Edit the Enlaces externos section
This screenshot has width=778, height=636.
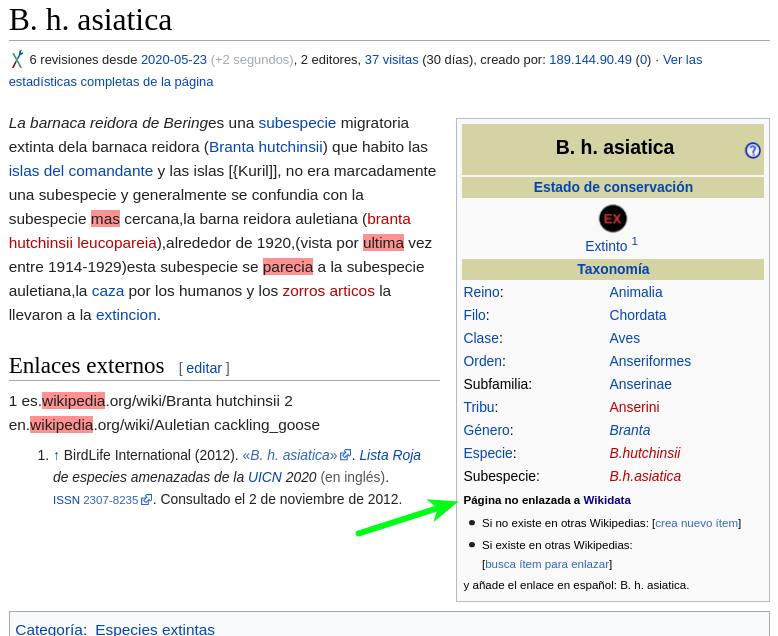point(204,368)
